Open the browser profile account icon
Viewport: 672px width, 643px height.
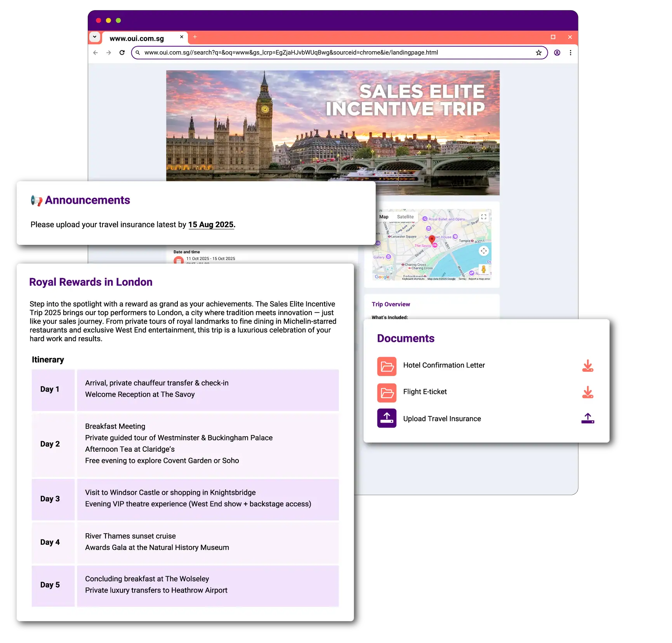click(557, 53)
